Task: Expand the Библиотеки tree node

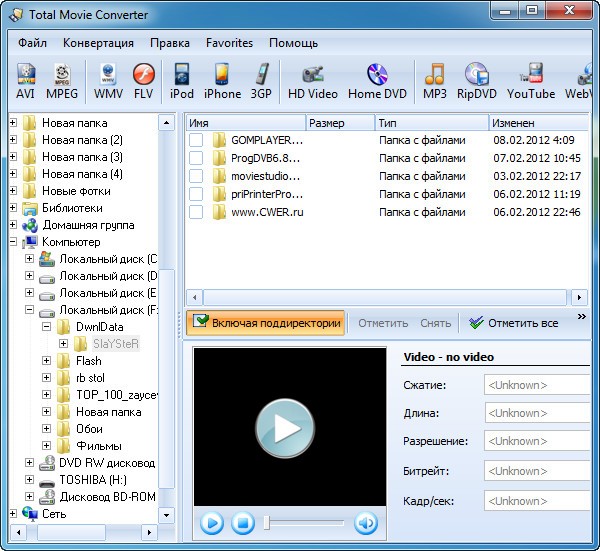Action: [13, 208]
